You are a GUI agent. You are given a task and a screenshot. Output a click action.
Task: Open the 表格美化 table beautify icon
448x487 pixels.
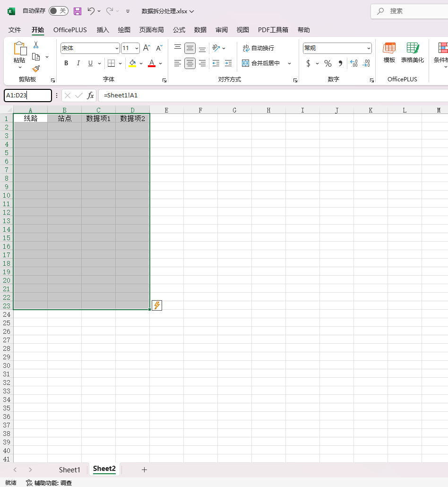coord(413,48)
